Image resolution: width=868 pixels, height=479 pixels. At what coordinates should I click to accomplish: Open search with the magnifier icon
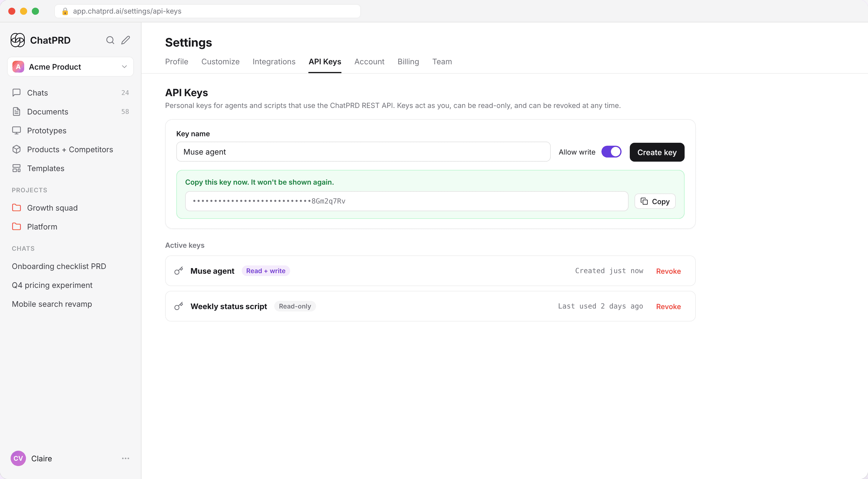(110, 40)
